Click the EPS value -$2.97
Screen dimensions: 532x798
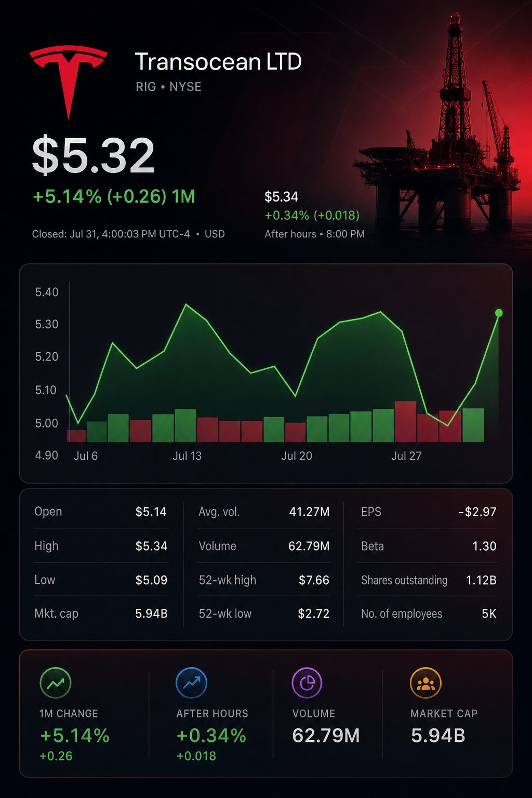click(x=477, y=512)
